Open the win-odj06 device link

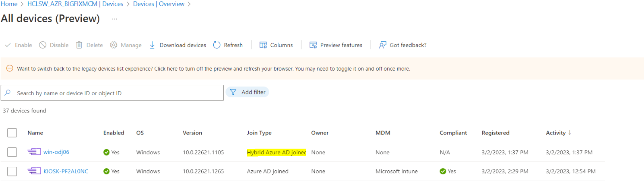click(56, 152)
